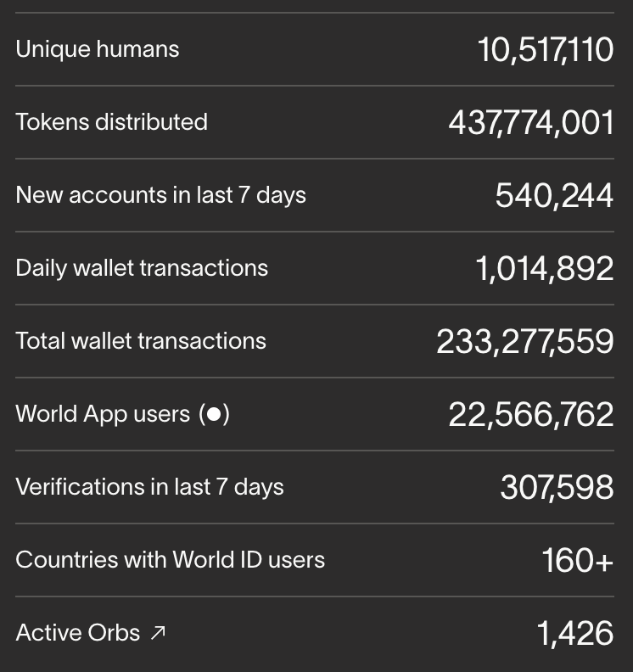The height and width of the screenshot is (672, 633).
Task: Select the World App users label
Action: [x=103, y=414]
